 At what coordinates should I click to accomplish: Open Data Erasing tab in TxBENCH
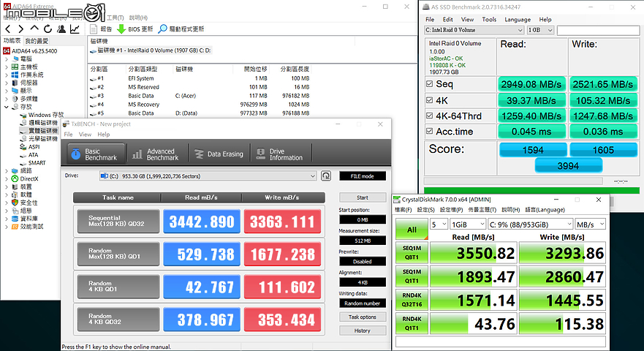[x=219, y=154]
